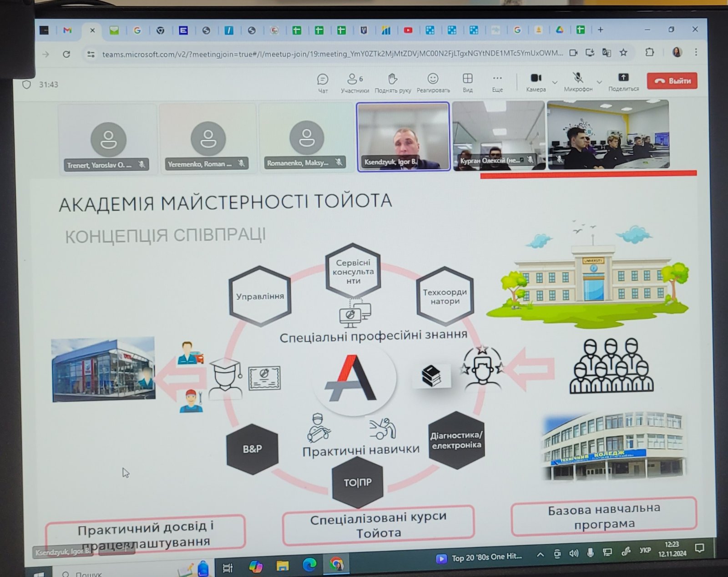
Task: Open the reactions menu (Реагировать)
Action: tap(433, 83)
